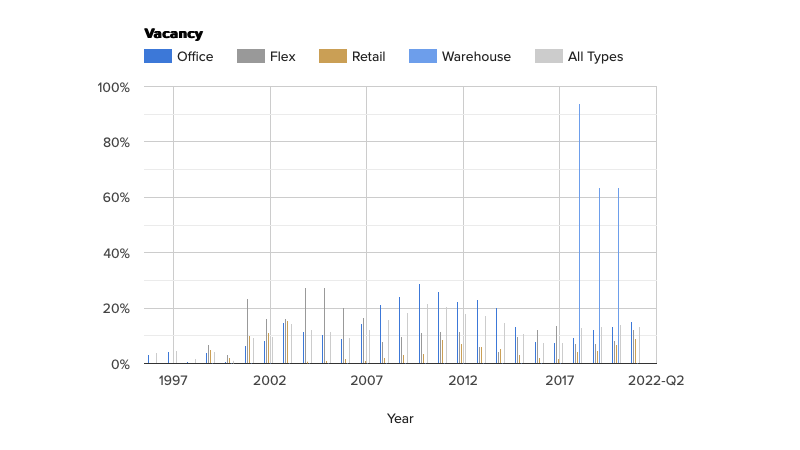
Task: Click the 2022-Q2 x-axis label
Action: (656, 381)
